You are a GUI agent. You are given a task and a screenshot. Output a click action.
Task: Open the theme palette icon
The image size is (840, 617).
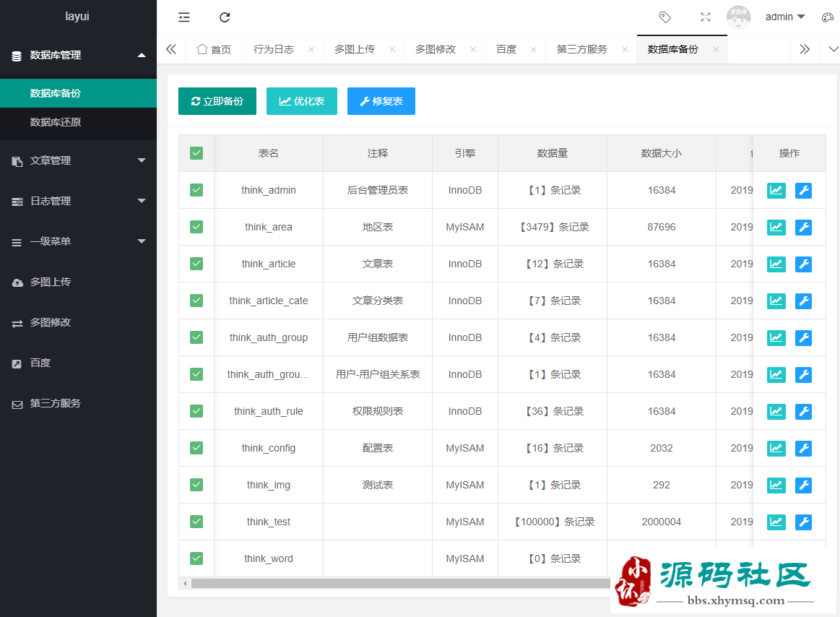click(x=827, y=17)
